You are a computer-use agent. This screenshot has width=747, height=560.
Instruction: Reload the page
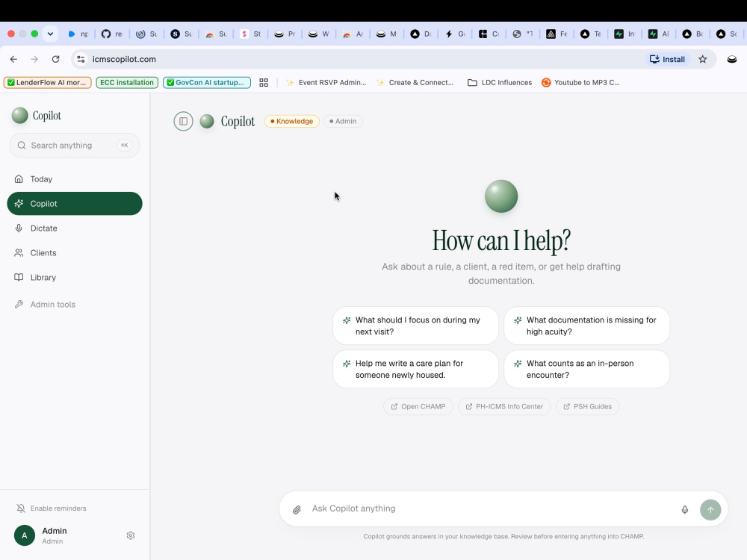point(56,59)
